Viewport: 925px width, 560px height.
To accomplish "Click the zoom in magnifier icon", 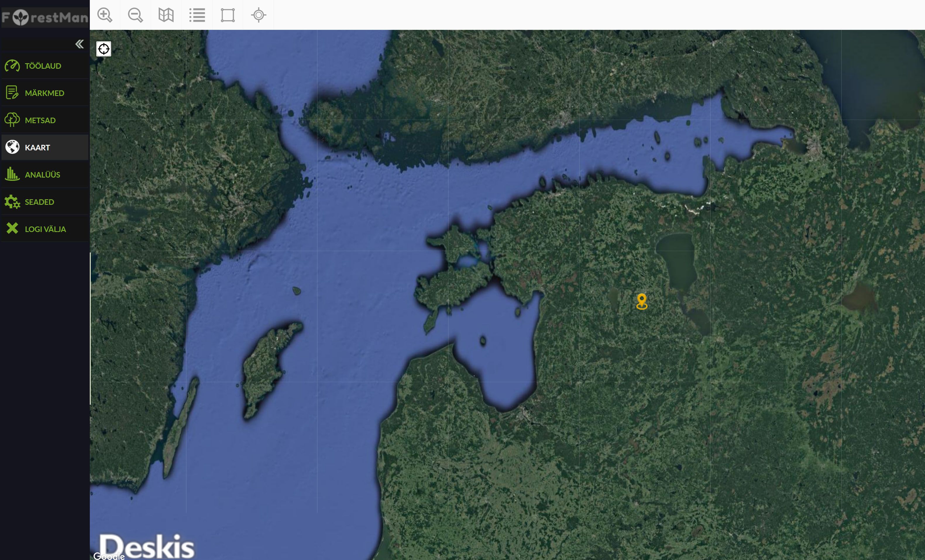I will coord(105,15).
